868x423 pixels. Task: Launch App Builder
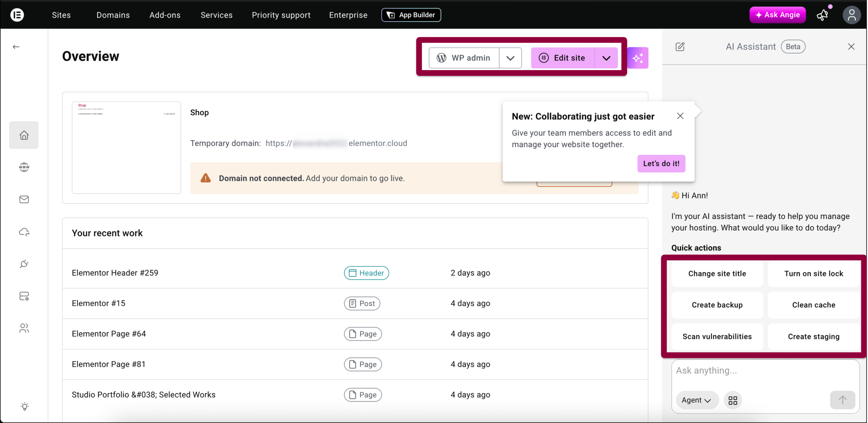point(411,15)
